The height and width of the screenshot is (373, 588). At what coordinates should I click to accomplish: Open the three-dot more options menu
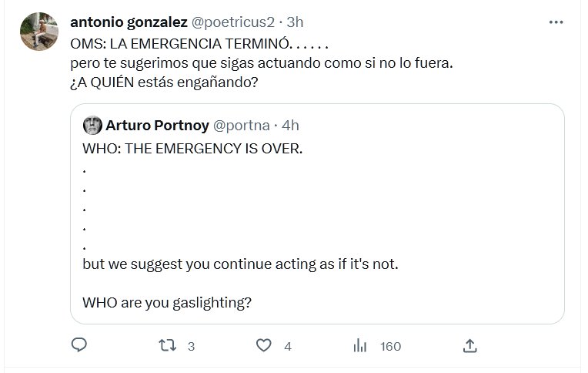pos(556,22)
